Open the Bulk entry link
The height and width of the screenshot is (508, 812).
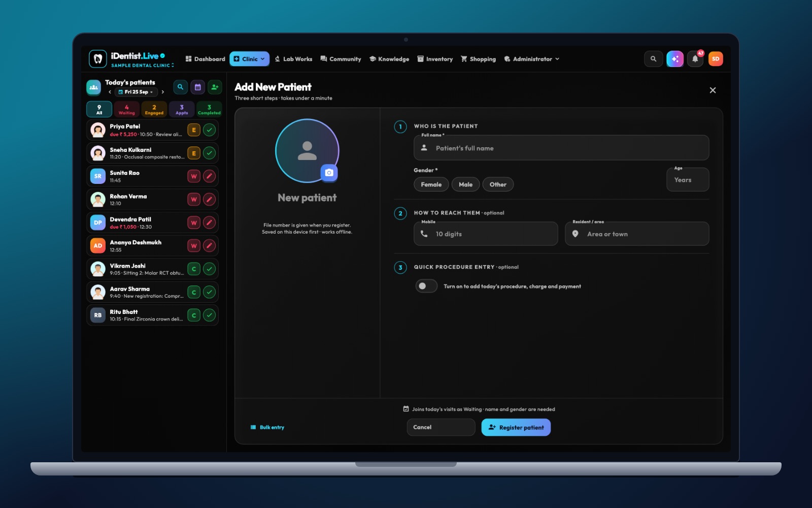coord(267,427)
